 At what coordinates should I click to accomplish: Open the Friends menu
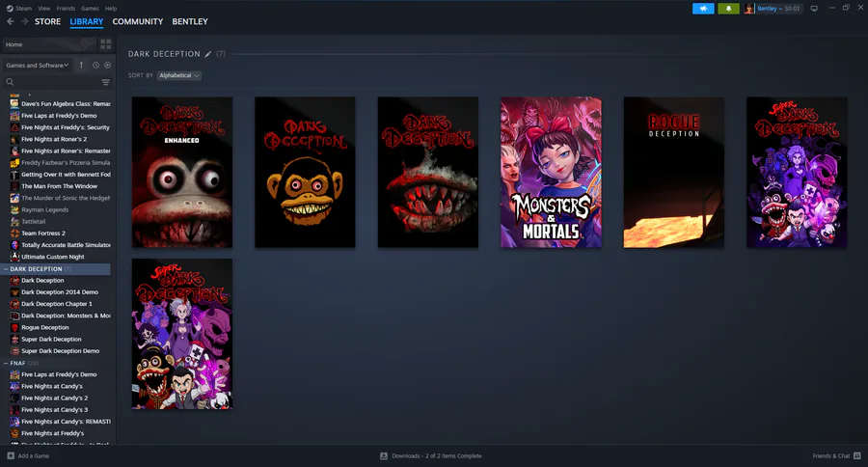tap(66, 9)
